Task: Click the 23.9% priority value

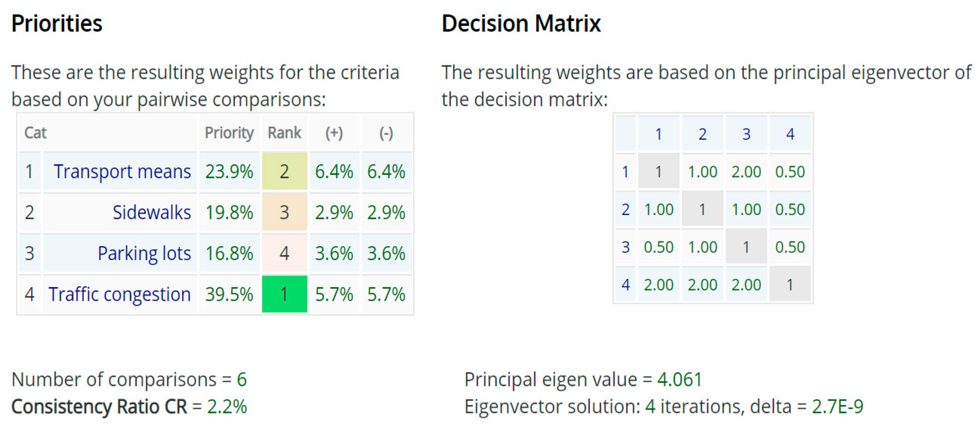Action: click(229, 172)
